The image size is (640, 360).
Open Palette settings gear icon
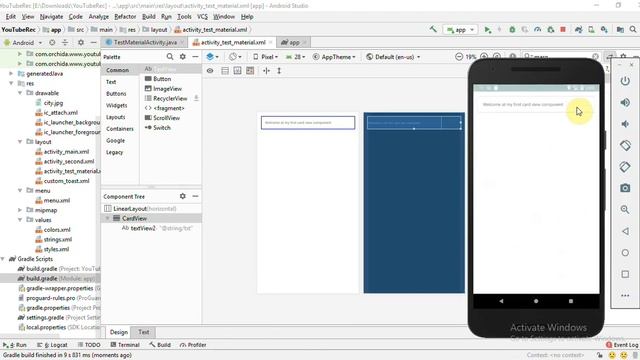(x=183, y=57)
